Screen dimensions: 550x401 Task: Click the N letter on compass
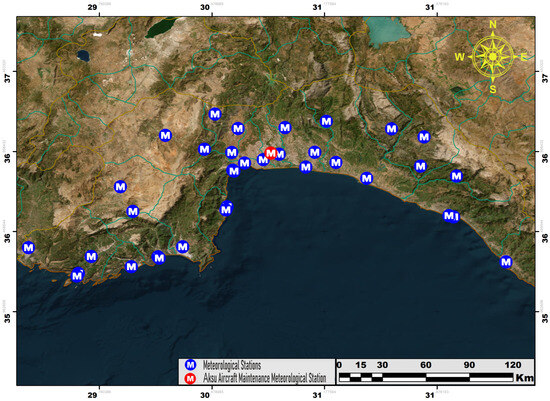[x=493, y=25]
